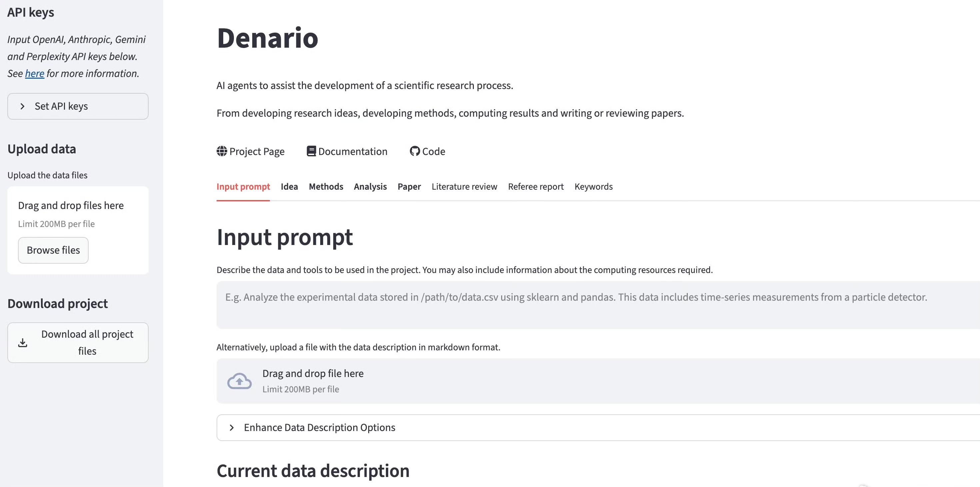Expand Enhance Data Description Options

320,428
